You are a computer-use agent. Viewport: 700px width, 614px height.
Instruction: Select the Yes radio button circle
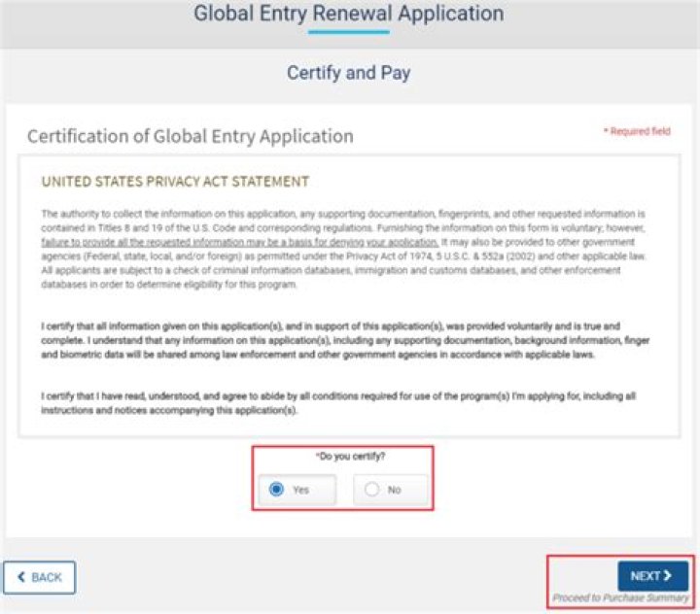point(277,490)
